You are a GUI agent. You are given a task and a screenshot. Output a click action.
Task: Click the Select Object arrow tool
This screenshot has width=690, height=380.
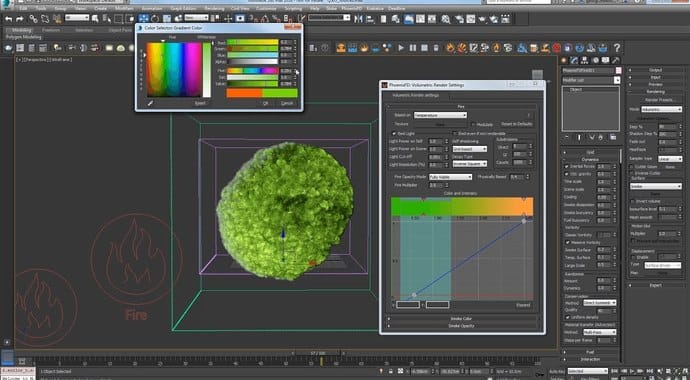[95, 18]
